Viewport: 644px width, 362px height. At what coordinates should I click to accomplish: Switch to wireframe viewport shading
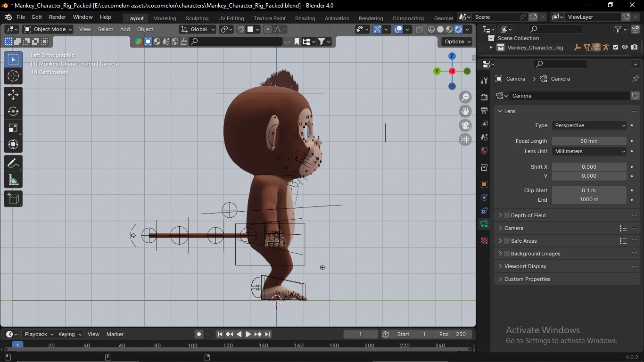pos(431,29)
